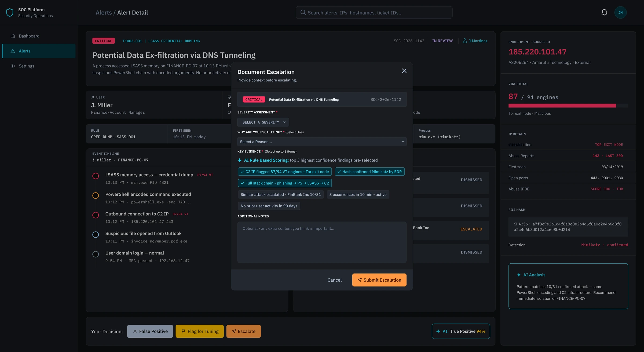Open Alerts section in the sidebar
This screenshot has width=644, height=352.
pyautogui.click(x=39, y=51)
